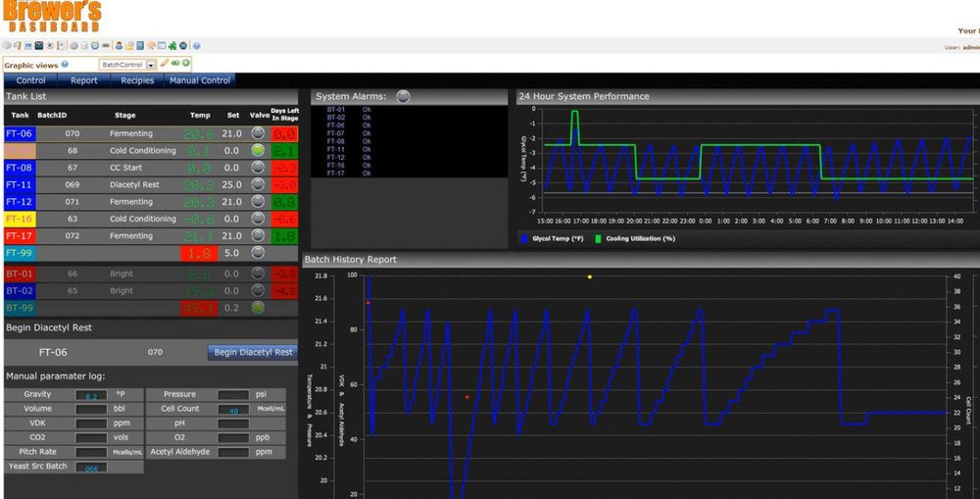Toggle the valve for tank FT-06
Screen dimensions: 980x499
258,132
